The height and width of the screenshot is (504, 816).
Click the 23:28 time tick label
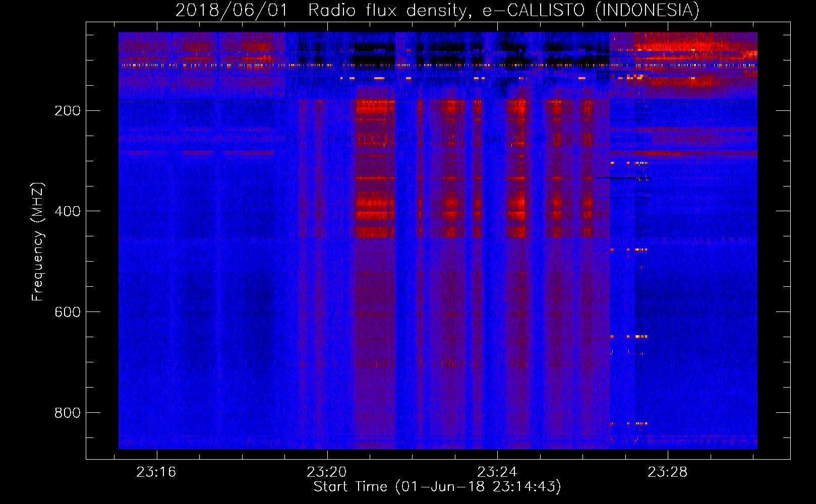click(x=668, y=472)
